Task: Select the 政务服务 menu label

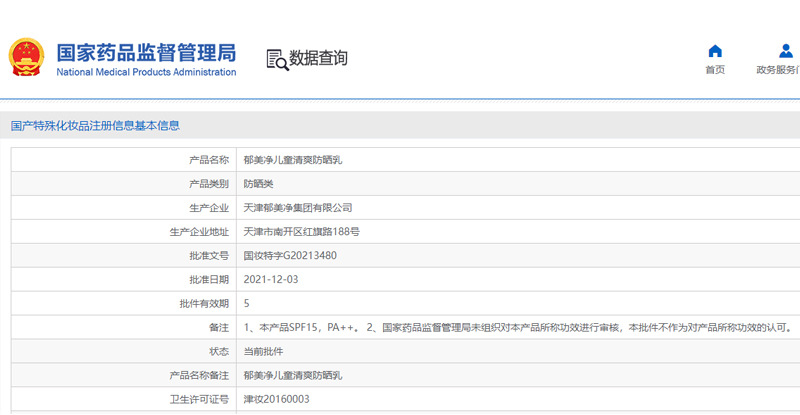Action: pos(778,70)
